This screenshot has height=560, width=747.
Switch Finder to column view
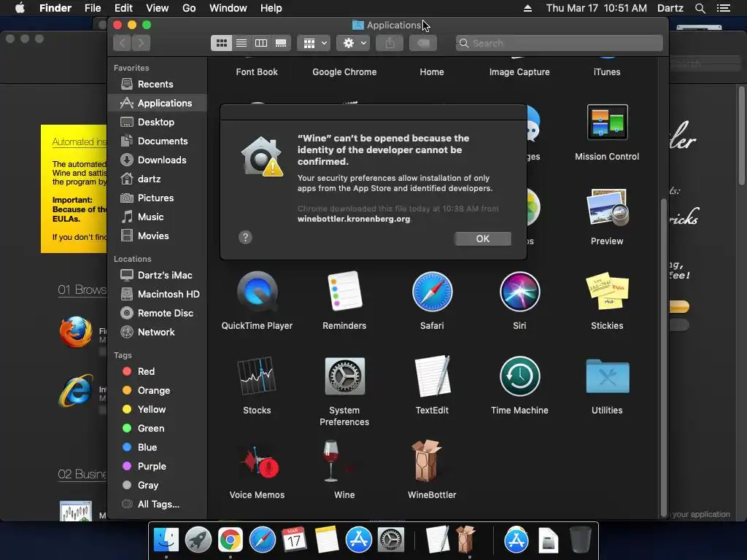(261, 43)
